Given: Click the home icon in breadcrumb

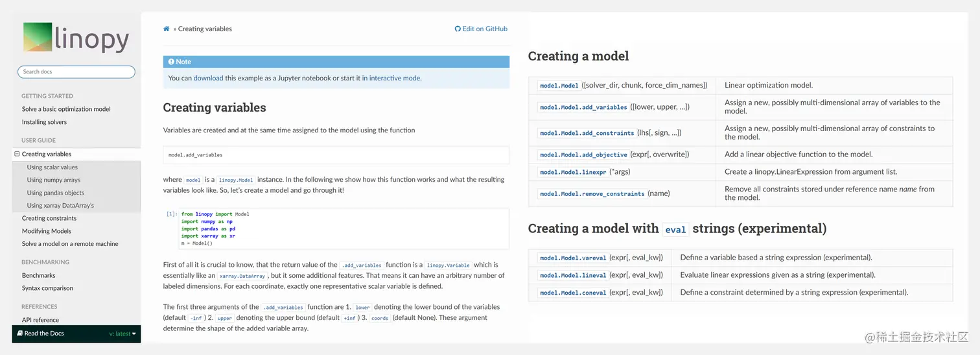Looking at the screenshot, I should tap(167, 29).
